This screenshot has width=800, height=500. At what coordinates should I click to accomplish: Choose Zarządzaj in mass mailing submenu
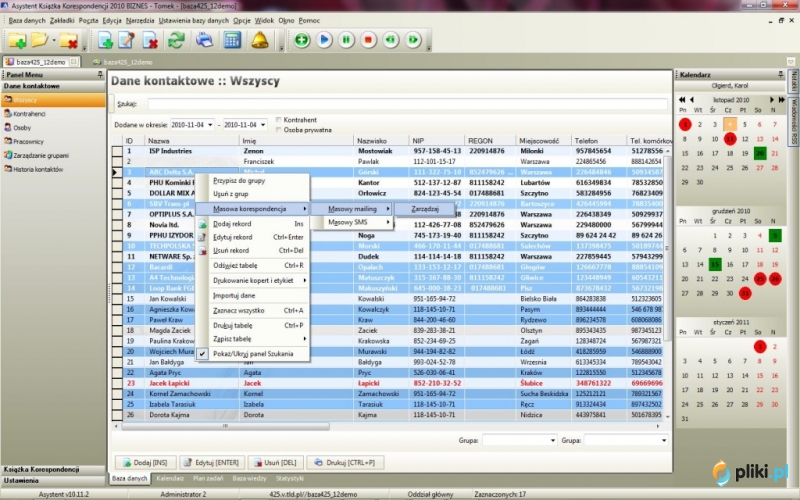point(425,209)
